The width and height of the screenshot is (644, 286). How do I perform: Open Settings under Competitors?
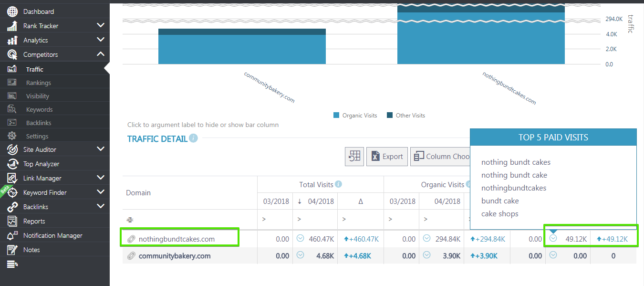[37, 136]
